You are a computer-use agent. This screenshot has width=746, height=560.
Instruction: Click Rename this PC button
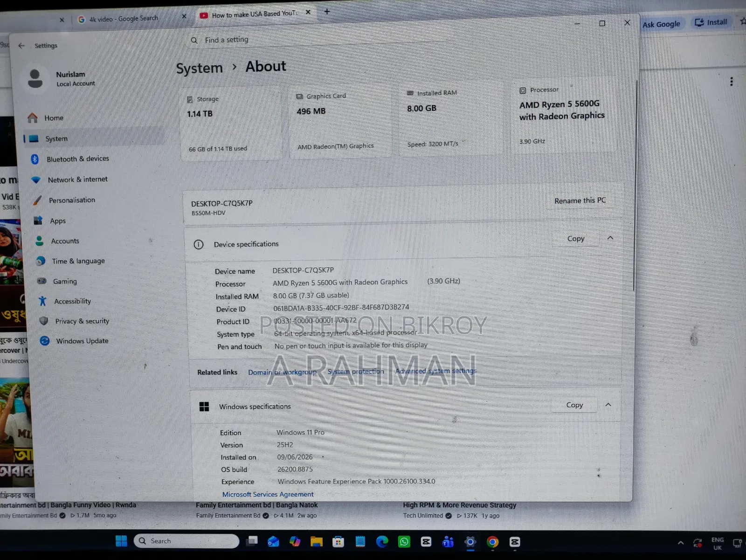point(580,200)
